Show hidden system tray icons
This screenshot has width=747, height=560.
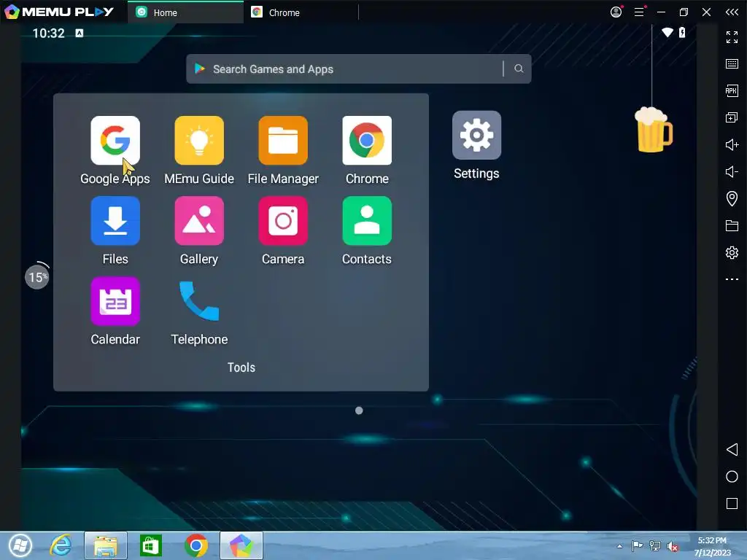(x=620, y=546)
